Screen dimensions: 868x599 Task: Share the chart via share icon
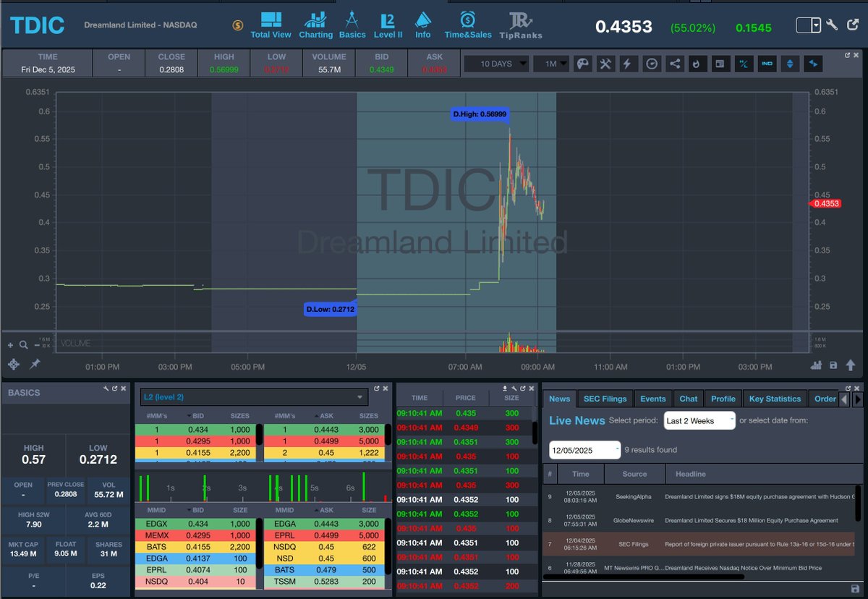click(675, 64)
